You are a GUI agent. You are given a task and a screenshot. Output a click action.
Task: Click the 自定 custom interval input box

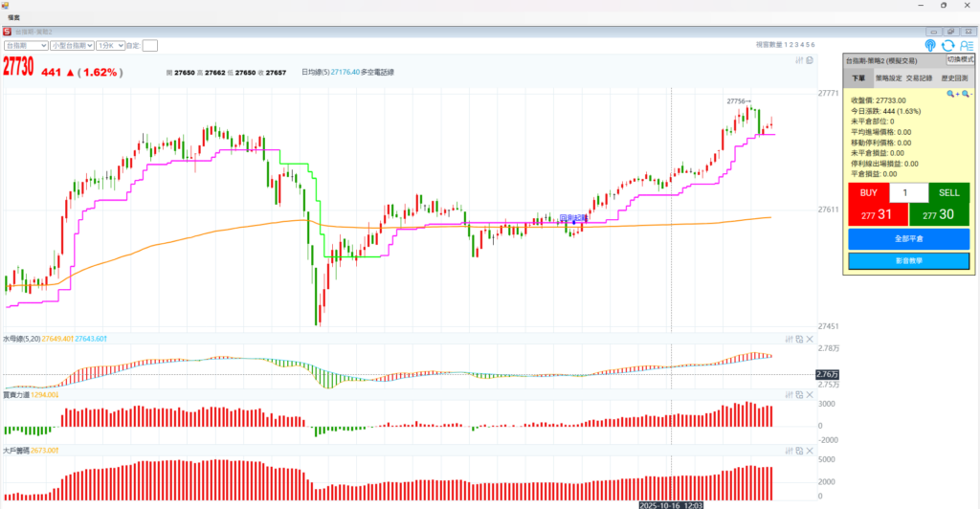click(150, 45)
